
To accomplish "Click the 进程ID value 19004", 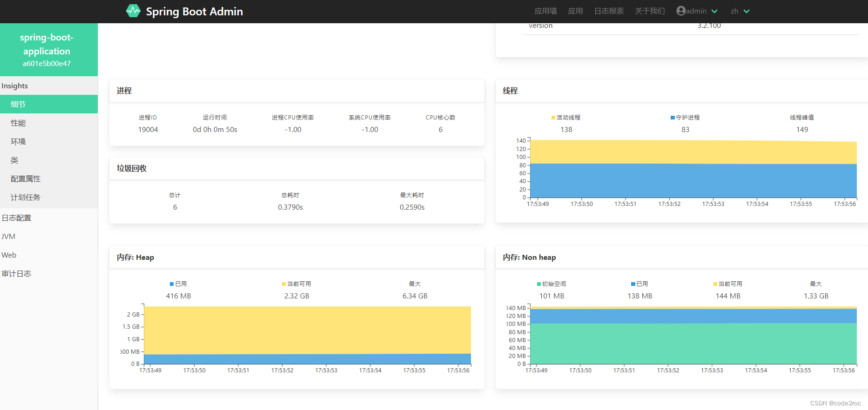I will (148, 130).
